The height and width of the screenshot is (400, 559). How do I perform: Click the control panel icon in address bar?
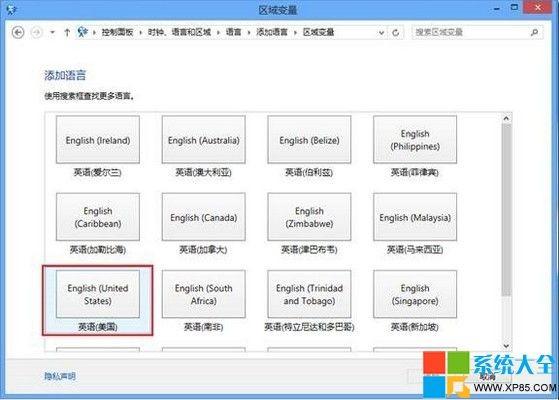coord(82,32)
